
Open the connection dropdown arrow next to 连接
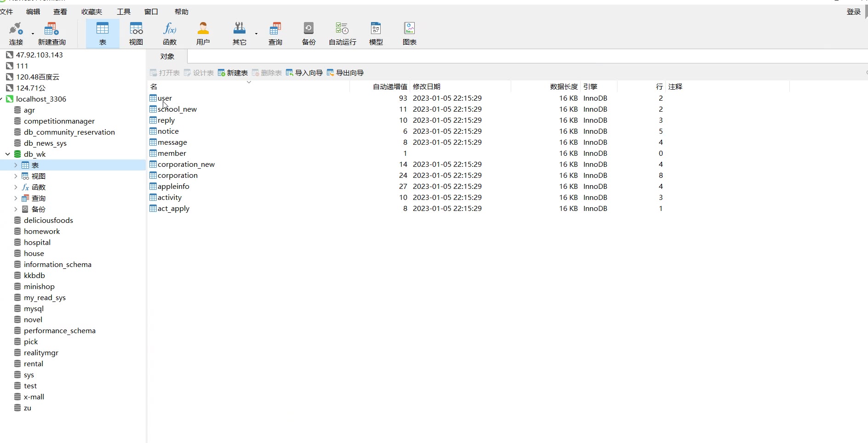pos(33,34)
